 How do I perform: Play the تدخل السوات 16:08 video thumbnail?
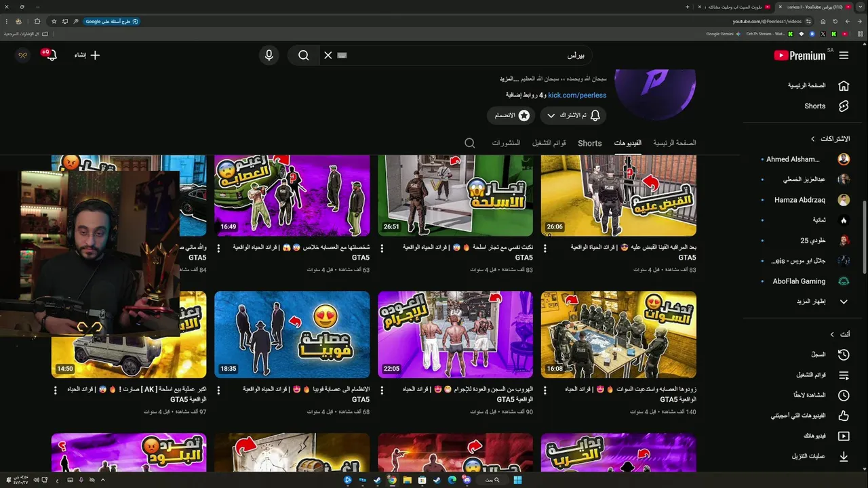[618, 335]
